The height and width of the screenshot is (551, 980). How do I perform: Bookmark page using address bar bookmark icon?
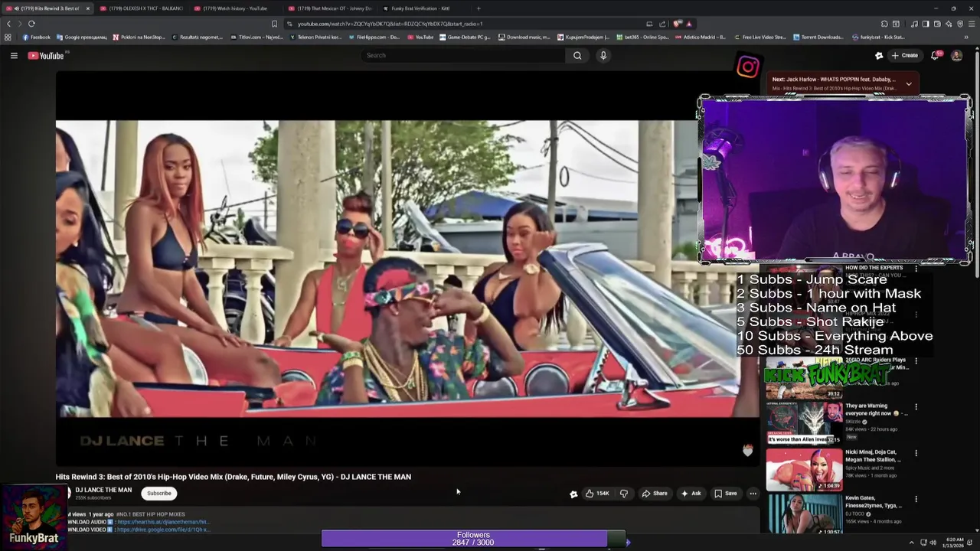pos(274,24)
